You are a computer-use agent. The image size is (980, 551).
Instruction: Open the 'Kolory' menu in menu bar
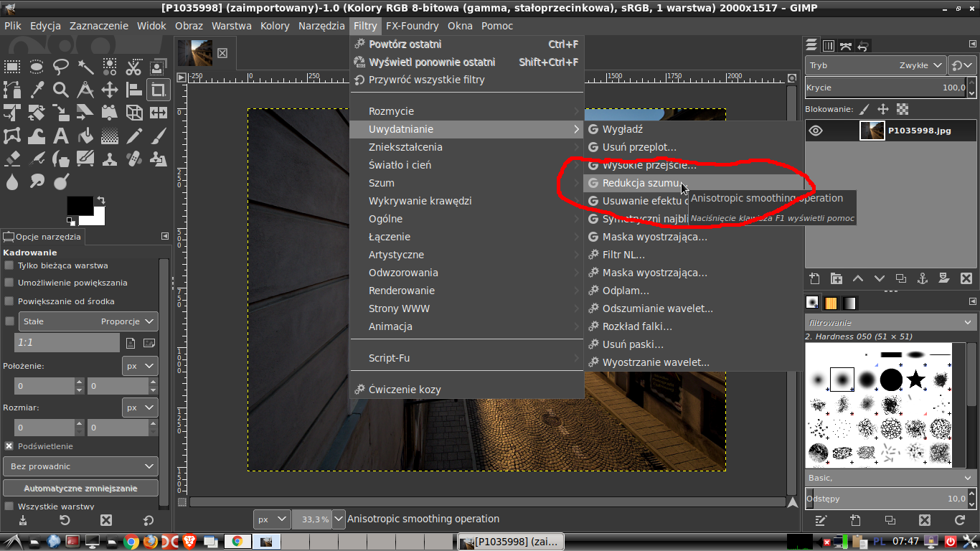(x=275, y=26)
